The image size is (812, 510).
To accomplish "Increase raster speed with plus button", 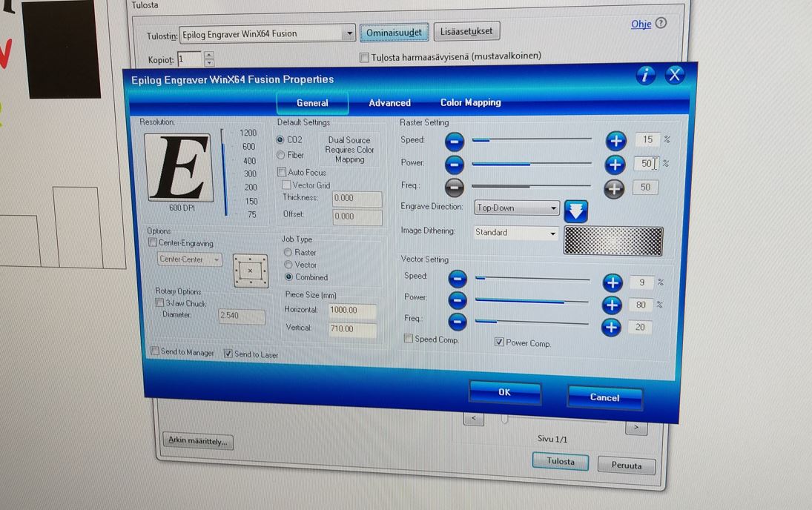I will pyautogui.click(x=615, y=141).
